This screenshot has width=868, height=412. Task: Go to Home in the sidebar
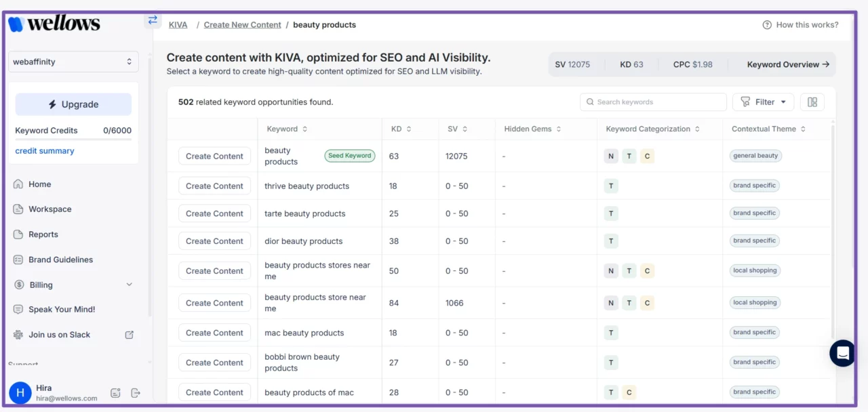tap(39, 184)
